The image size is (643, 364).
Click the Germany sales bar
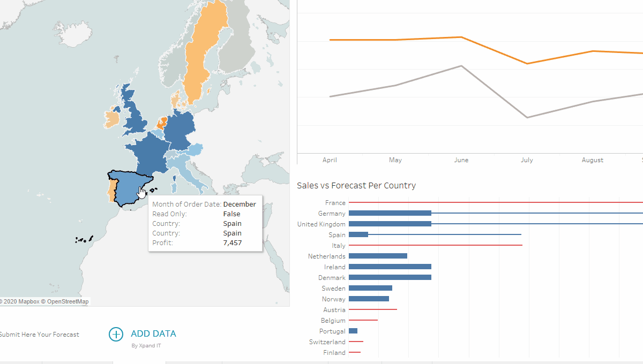pyautogui.click(x=388, y=213)
